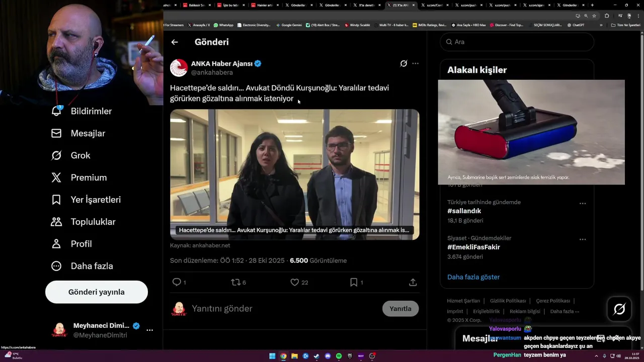
Task: Open Topluluklar communities
Action: pyautogui.click(x=83, y=222)
